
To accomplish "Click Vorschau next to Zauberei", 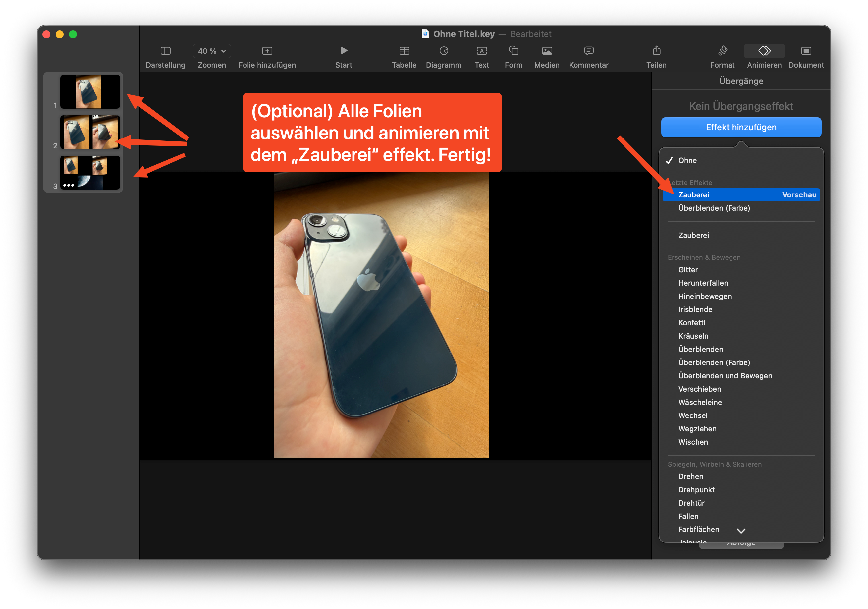I will point(799,195).
